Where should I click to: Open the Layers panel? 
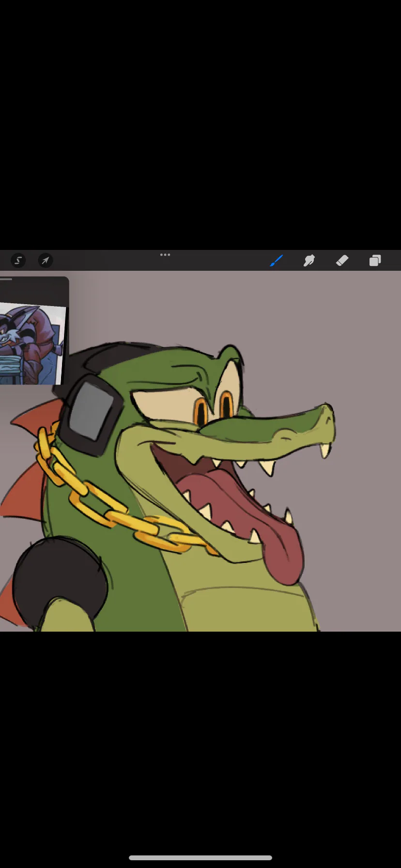(375, 261)
